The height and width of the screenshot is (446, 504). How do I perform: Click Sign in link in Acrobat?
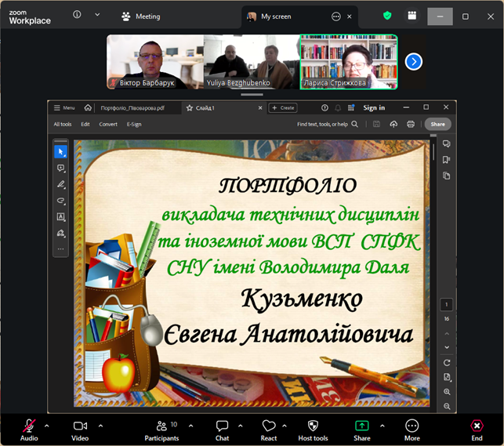point(374,107)
